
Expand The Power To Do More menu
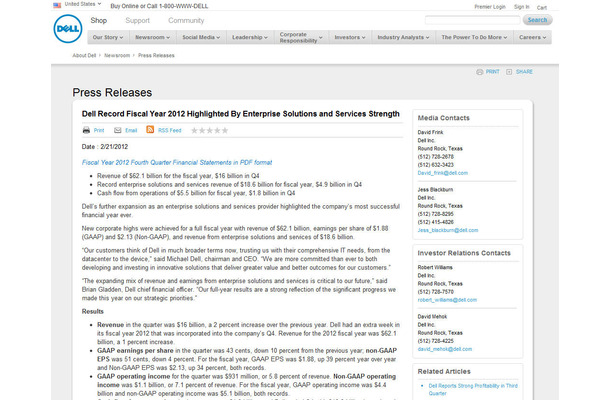point(474,37)
